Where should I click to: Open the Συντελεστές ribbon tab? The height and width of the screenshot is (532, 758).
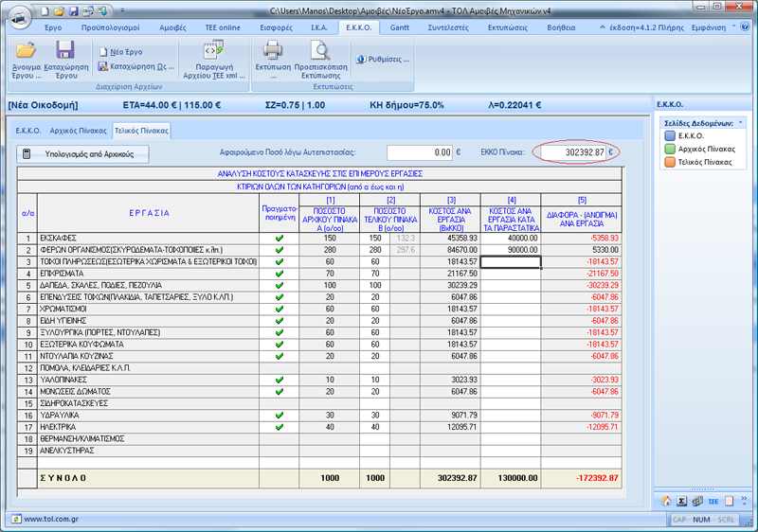[448, 27]
